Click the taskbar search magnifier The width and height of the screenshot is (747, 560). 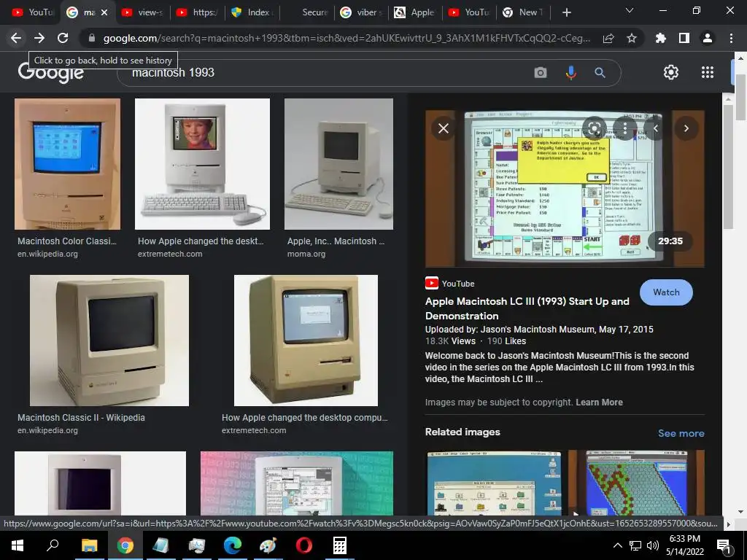pos(53,545)
